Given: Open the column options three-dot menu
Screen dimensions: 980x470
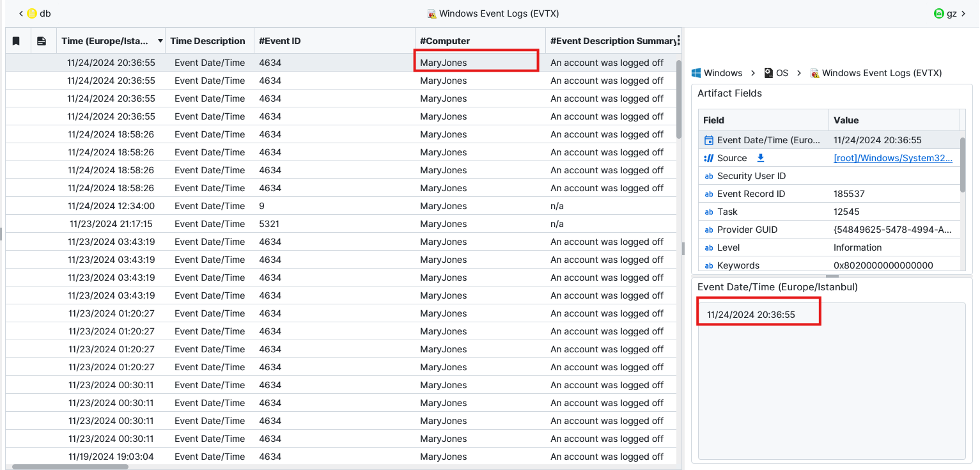Looking at the screenshot, I should point(678,41).
